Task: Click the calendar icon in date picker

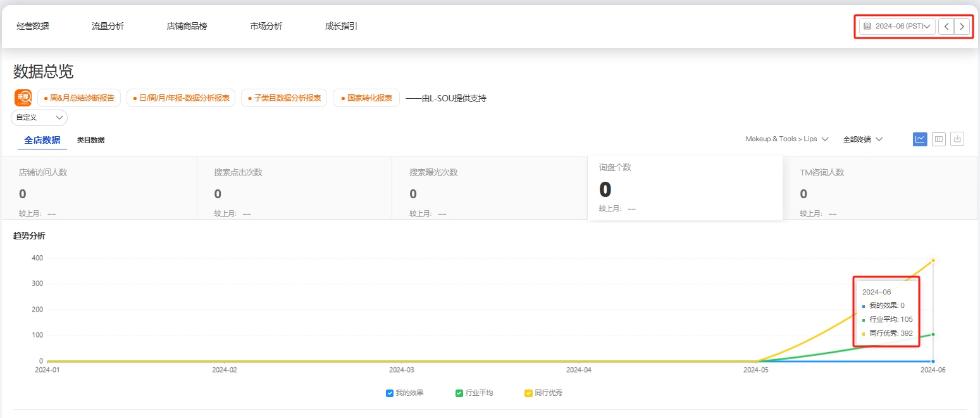Action: pyautogui.click(x=867, y=27)
